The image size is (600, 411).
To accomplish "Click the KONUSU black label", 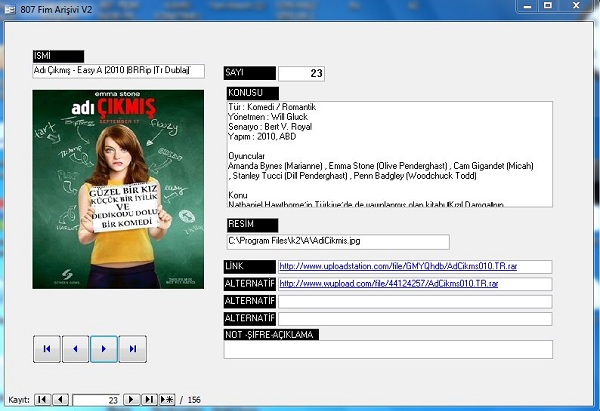I will 253,93.
